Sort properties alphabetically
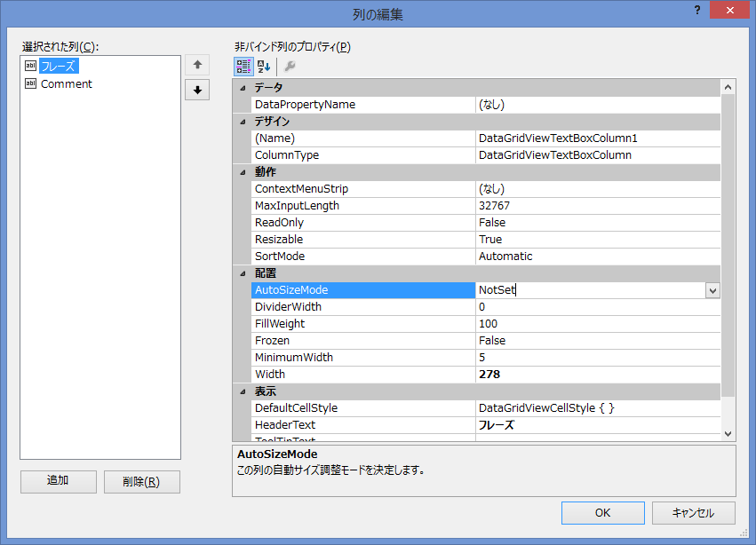The height and width of the screenshot is (545, 756). coord(264,66)
